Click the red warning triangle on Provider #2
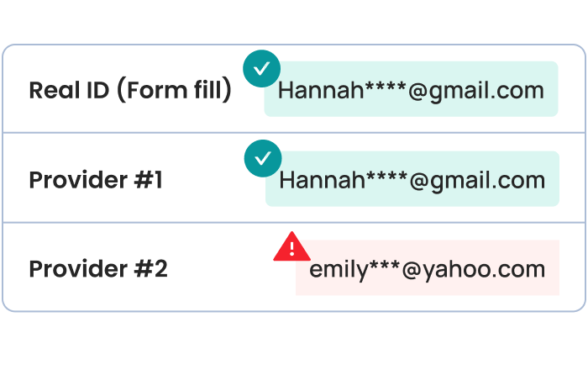This screenshot has height=370, width=588. tap(291, 246)
